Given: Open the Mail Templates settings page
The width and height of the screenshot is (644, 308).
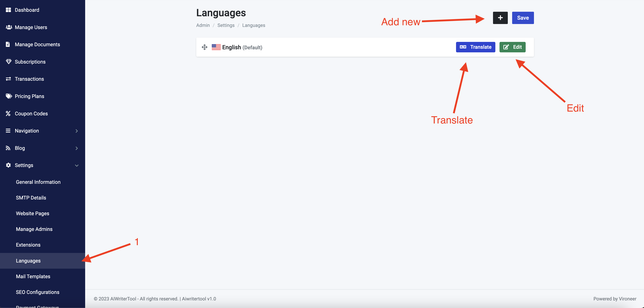Looking at the screenshot, I should point(33,276).
